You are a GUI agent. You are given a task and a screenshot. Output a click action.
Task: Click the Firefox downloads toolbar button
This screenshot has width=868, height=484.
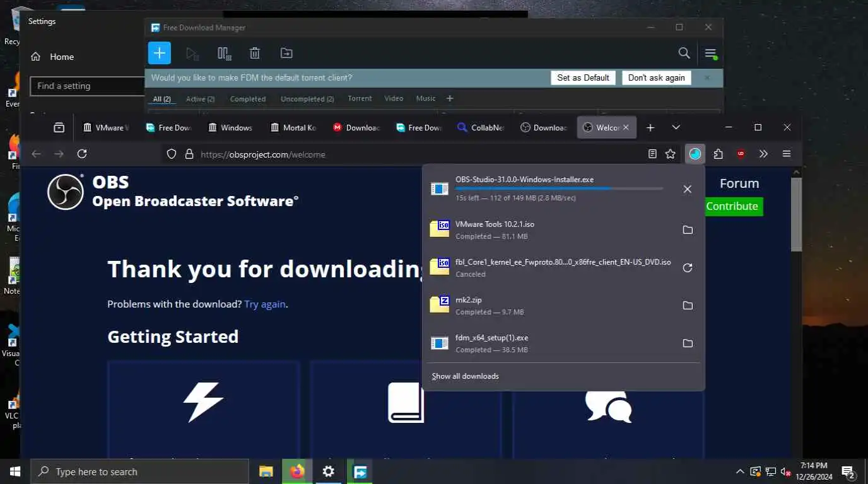(695, 154)
